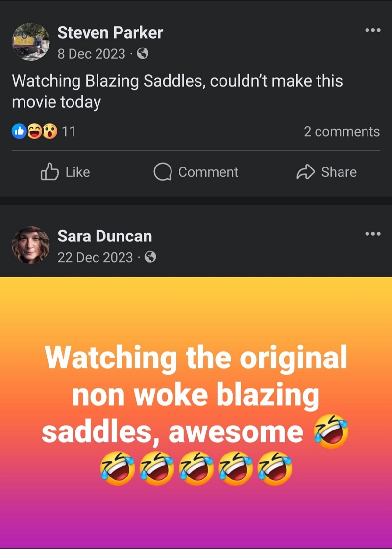
Task: Open the three-dot menu on Steven Parker's post
Action: tap(373, 30)
